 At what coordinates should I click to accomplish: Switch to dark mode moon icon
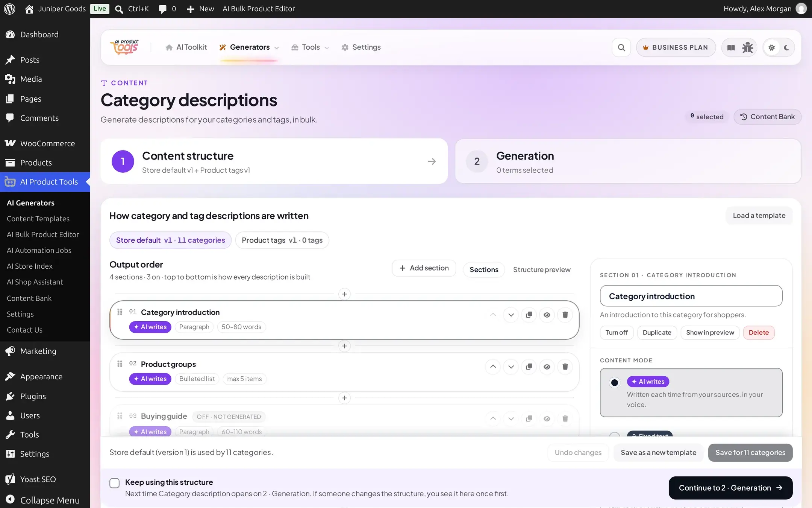pos(786,48)
